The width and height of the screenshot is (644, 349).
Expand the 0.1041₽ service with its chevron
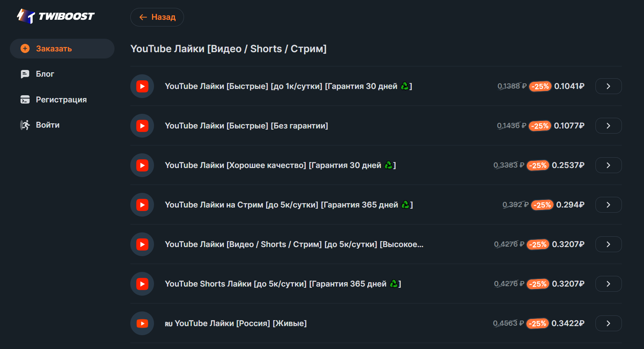[x=608, y=86]
